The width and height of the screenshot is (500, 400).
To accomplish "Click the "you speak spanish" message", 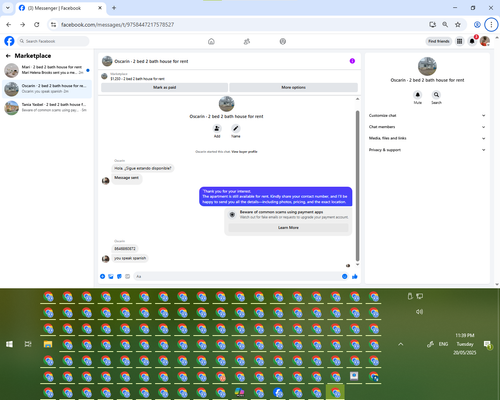I will coord(130,258).
